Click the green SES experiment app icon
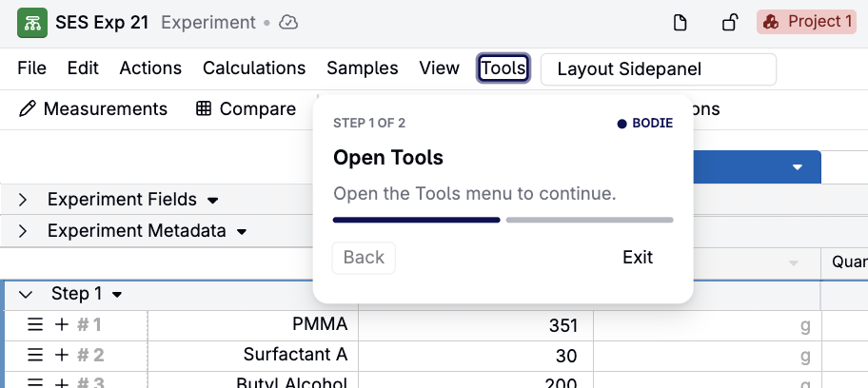Image resolution: width=868 pixels, height=388 pixels. coord(32,23)
